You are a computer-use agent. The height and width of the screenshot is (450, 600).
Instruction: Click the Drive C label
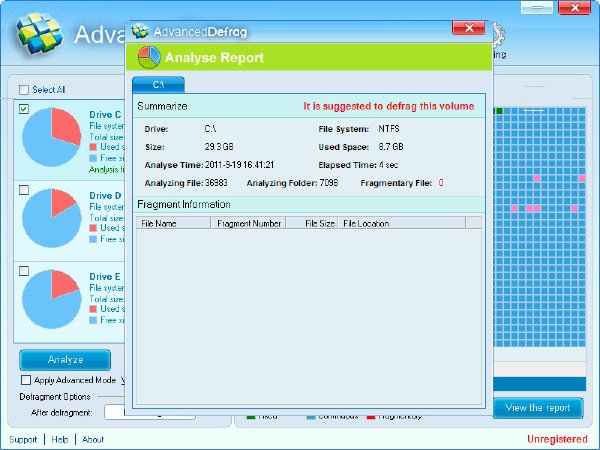pyautogui.click(x=105, y=115)
